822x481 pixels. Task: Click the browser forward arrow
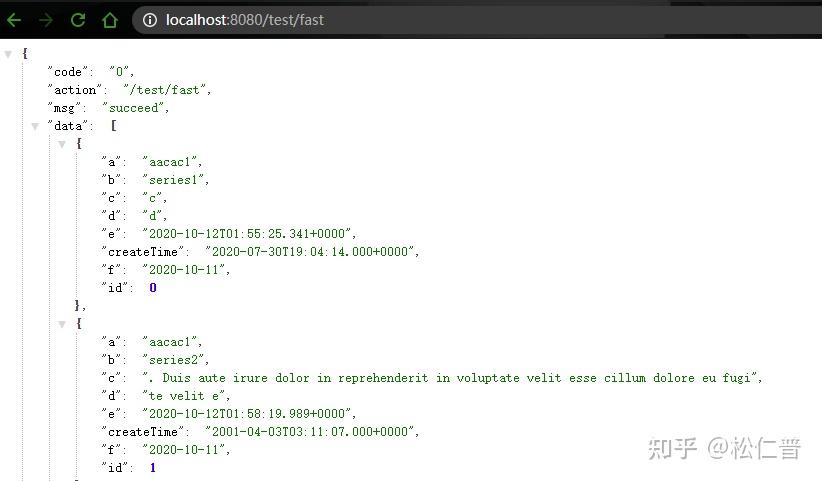click(x=46, y=20)
